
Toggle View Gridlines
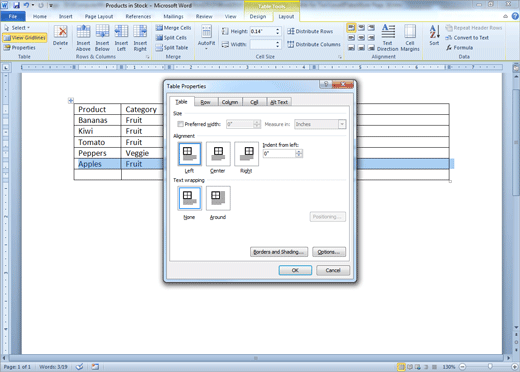(24, 38)
